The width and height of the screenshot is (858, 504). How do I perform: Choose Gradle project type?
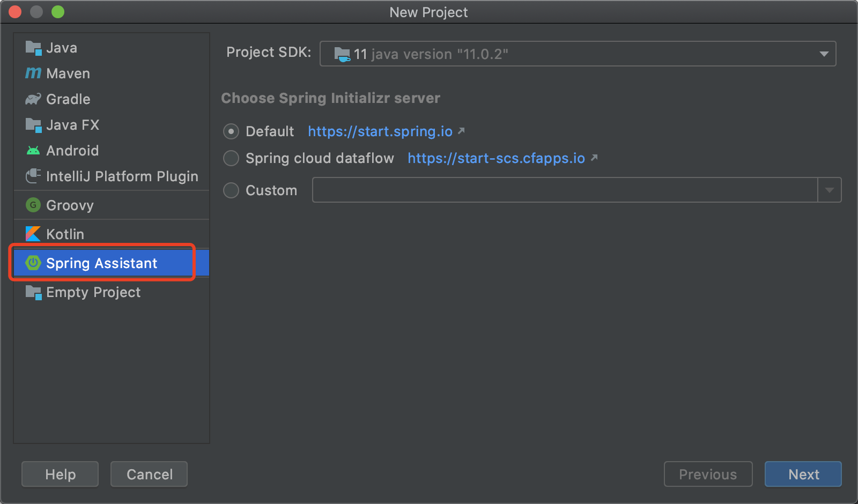(112, 99)
